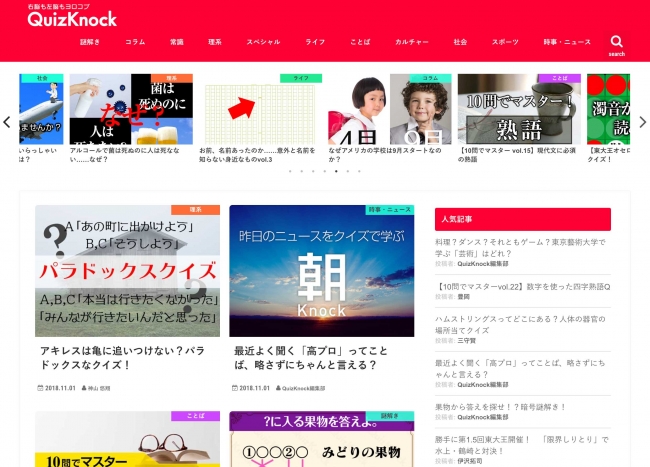Screen dimensions: 650x467
Task: Open the red arrow grid paper thumbnail
Action: point(260,109)
